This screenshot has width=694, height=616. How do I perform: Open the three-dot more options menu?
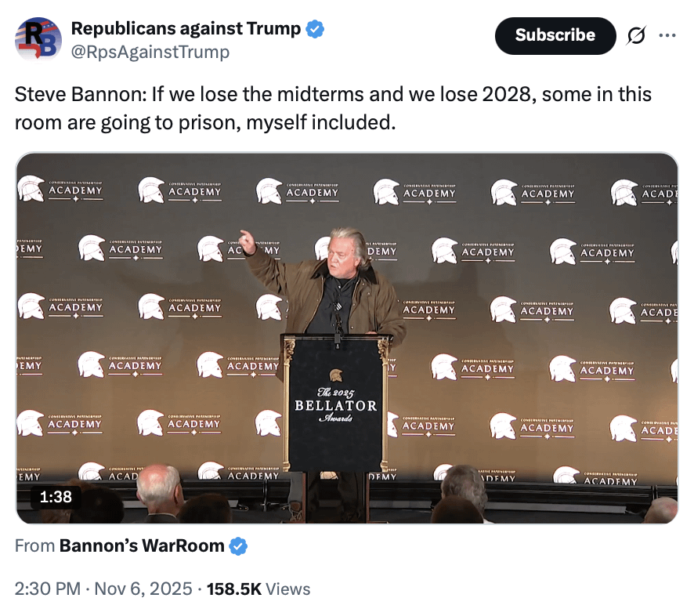click(x=667, y=35)
